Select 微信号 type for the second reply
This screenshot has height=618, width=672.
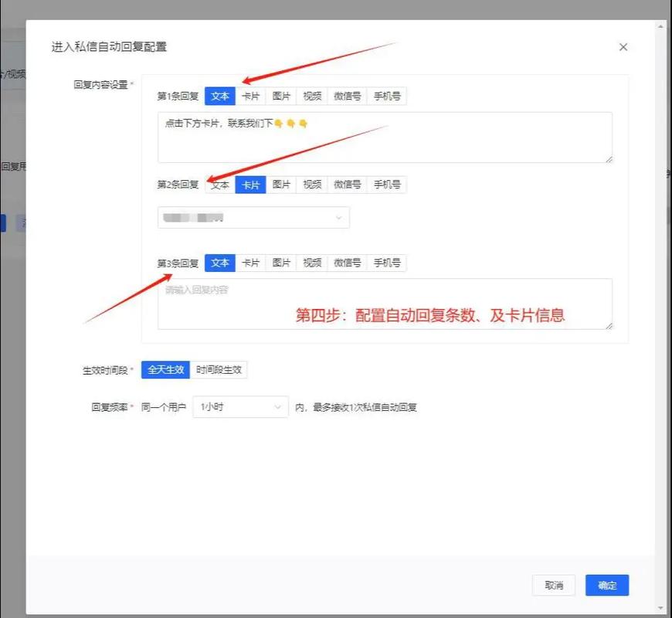[347, 185]
